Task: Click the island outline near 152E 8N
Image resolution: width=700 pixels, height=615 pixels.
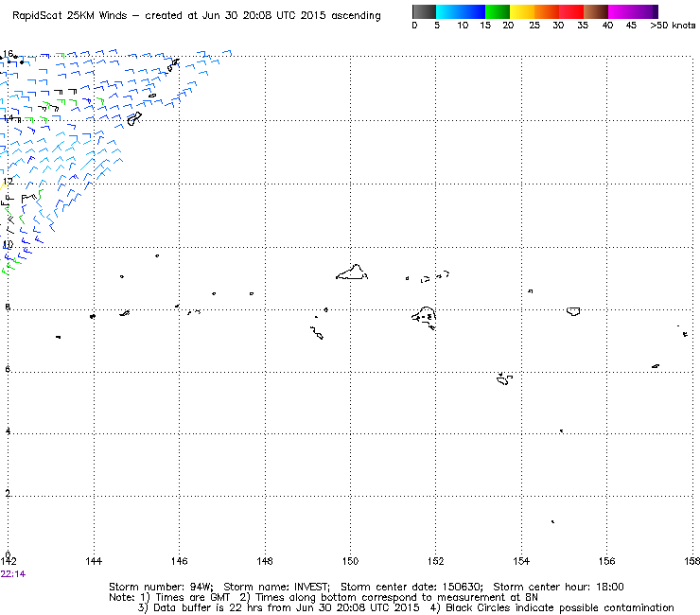Action: pos(424,318)
